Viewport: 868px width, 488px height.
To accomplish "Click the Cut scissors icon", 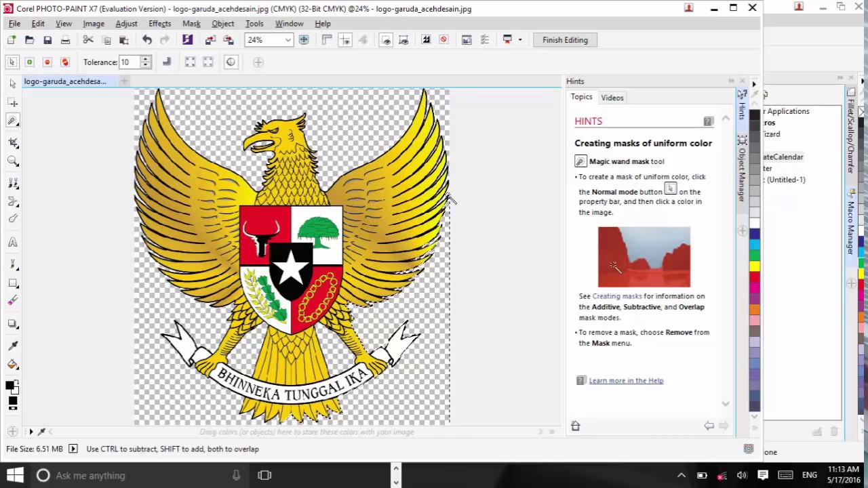I will (88, 40).
